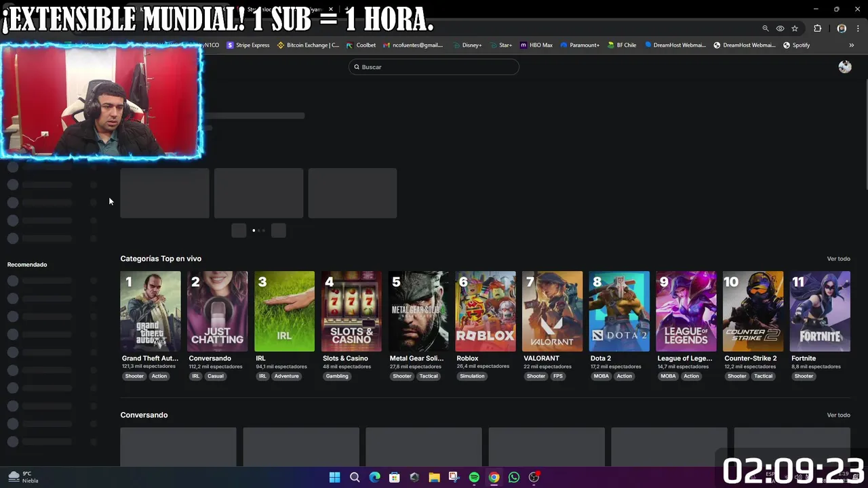Image resolution: width=868 pixels, height=488 pixels.
Task: Click the Buscar search field
Action: pos(434,66)
